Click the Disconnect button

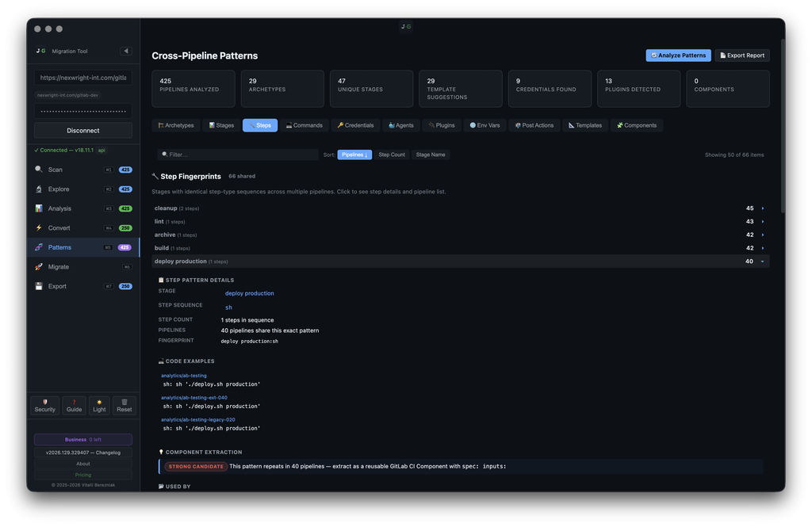click(x=82, y=131)
